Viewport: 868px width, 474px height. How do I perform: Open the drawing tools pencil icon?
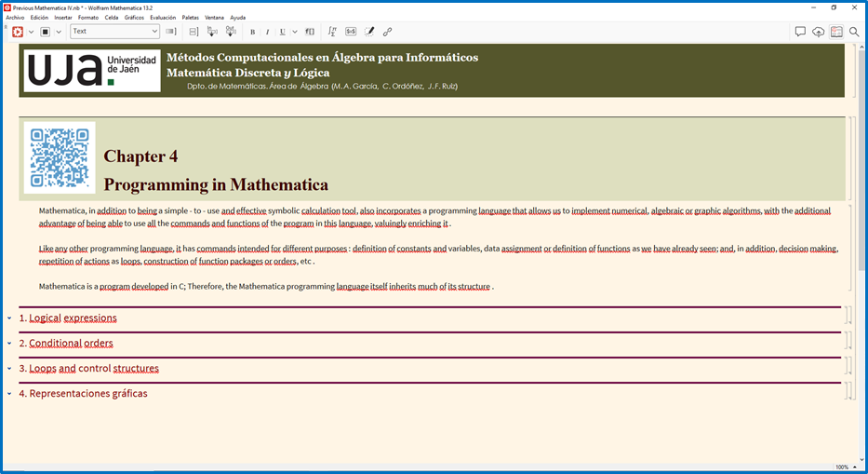point(369,32)
